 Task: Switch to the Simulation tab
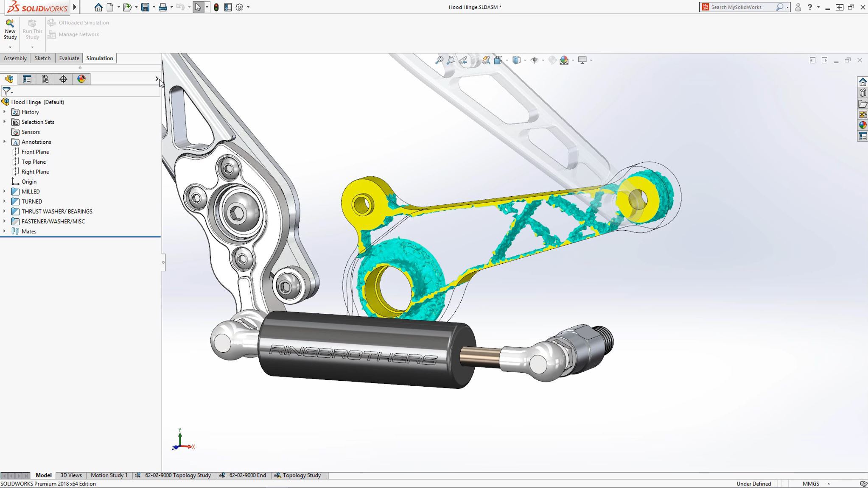[x=100, y=58]
